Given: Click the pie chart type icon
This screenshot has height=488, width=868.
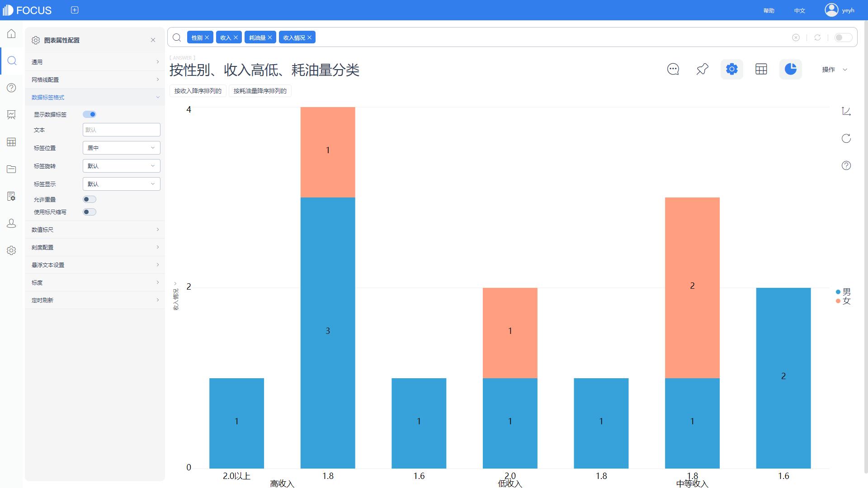Looking at the screenshot, I should (x=790, y=69).
